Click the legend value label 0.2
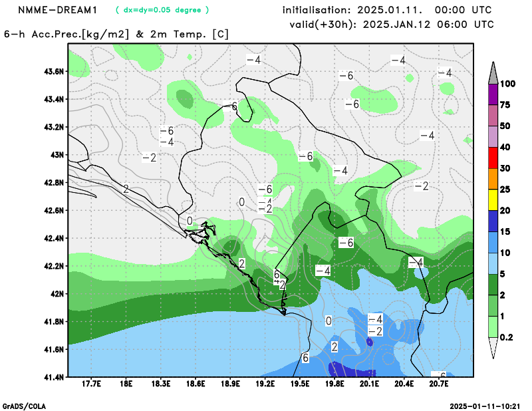The height and width of the screenshot is (411, 532). (506, 337)
